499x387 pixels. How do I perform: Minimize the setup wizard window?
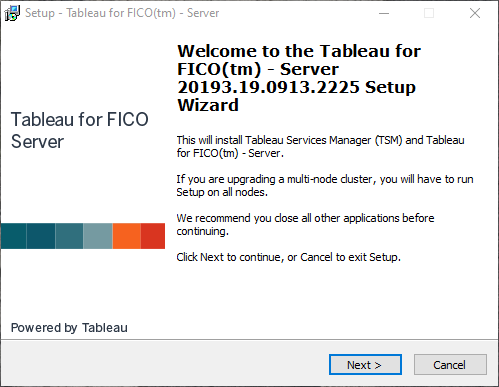(384, 13)
